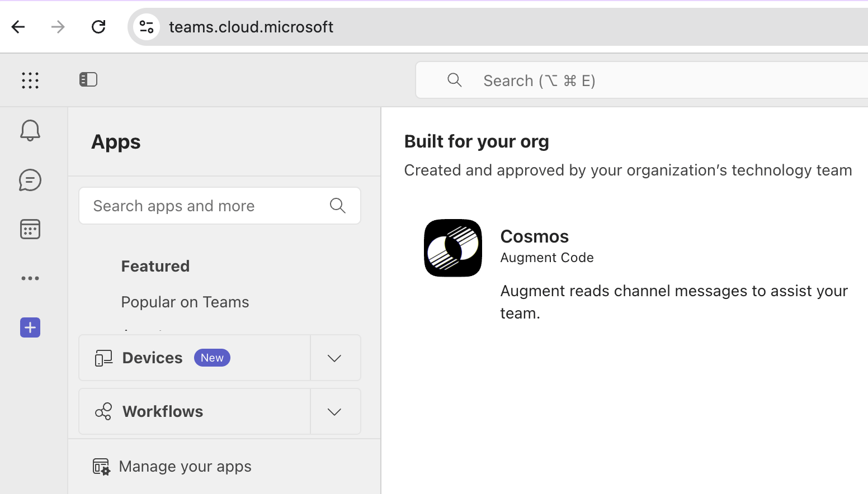Screen dimensions: 868x494
Task: Go back with the browser back arrow
Action: click(x=18, y=27)
